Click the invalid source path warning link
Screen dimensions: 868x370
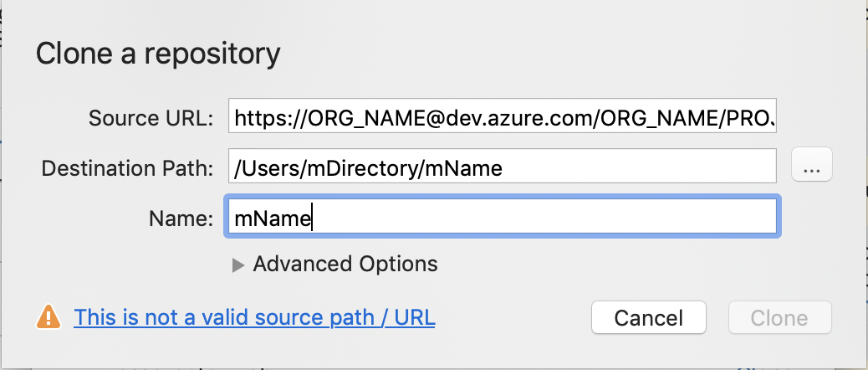coord(254,318)
